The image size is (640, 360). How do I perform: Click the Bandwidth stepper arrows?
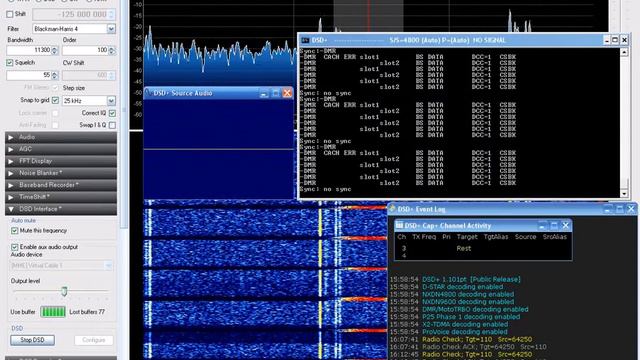[x=55, y=51]
